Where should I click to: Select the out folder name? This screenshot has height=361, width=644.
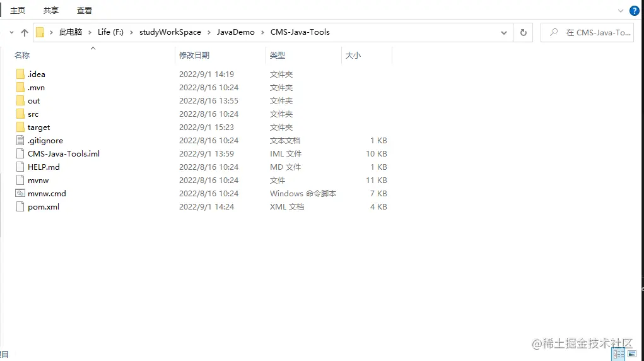click(x=33, y=101)
